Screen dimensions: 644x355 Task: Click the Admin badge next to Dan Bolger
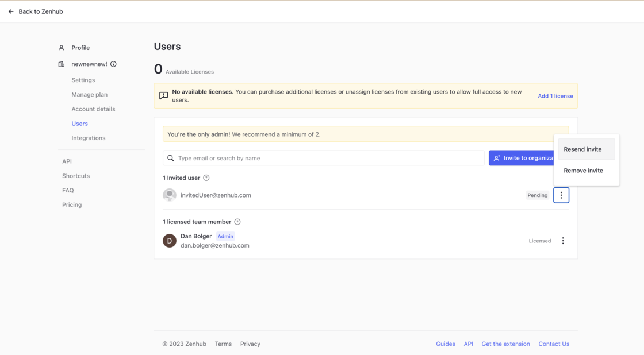tap(225, 237)
